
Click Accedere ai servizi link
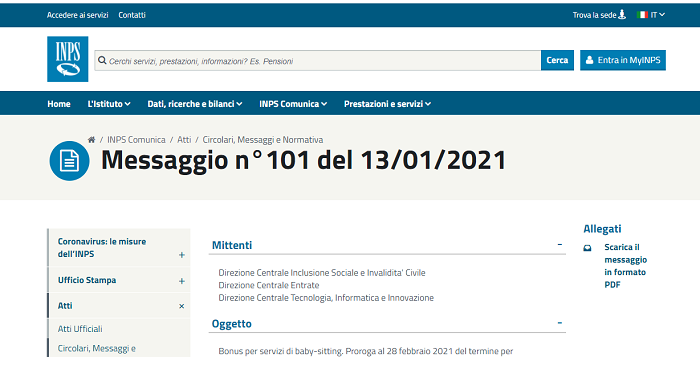point(78,15)
